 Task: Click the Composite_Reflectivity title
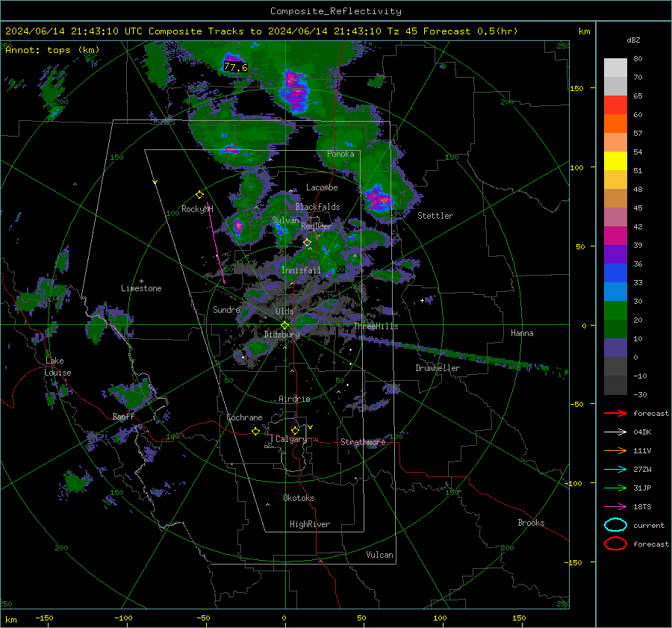(x=336, y=11)
